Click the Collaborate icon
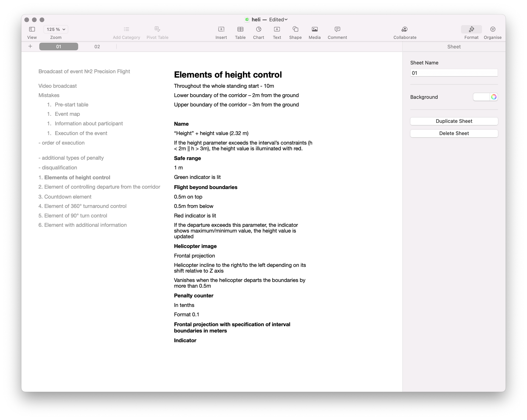 (404, 29)
